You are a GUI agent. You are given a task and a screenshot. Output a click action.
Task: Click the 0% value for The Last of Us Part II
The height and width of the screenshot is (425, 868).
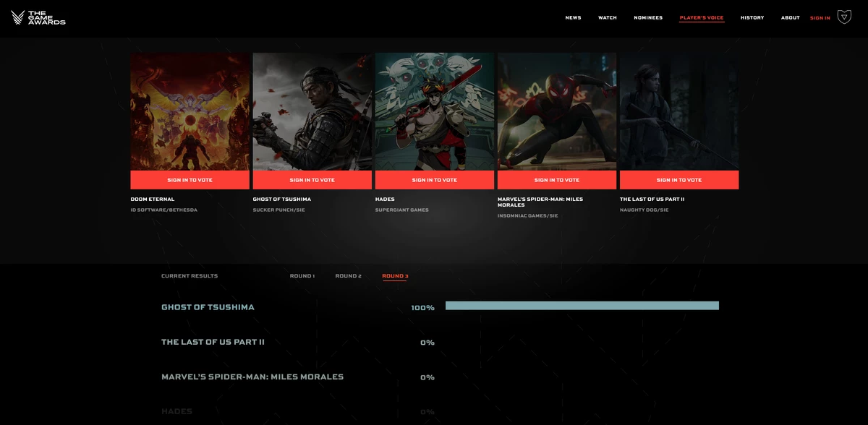(x=427, y=343)
